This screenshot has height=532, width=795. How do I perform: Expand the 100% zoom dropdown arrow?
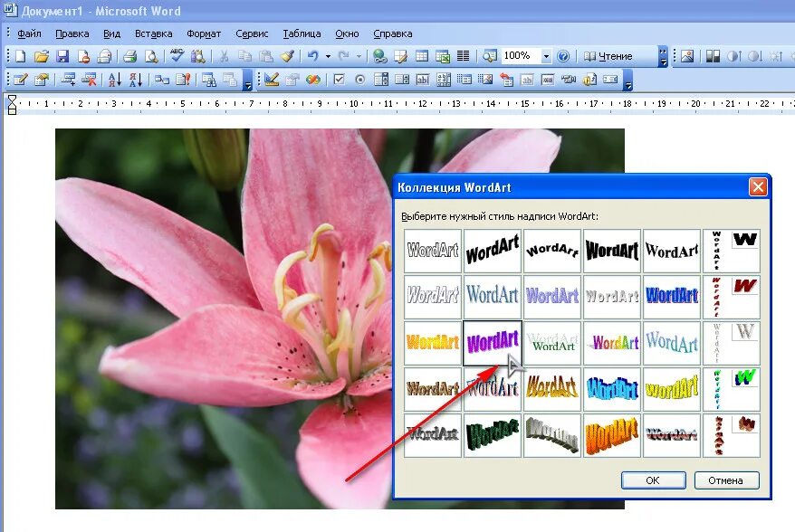tap(546, 56)
